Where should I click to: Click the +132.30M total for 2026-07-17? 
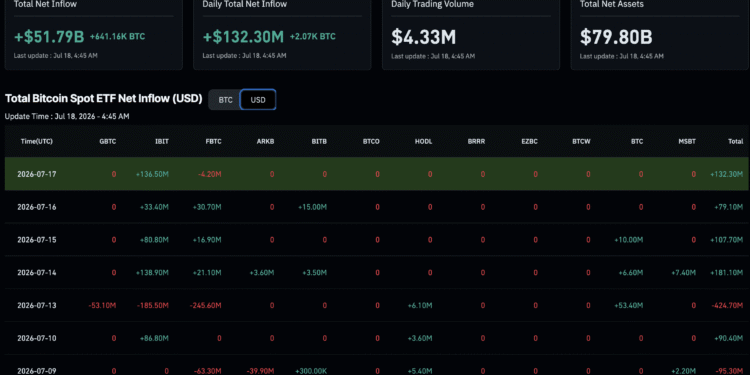click(x=727, y=174)
